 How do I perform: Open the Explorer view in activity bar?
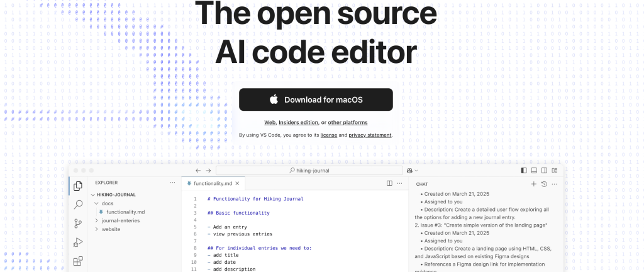(78, 186)
